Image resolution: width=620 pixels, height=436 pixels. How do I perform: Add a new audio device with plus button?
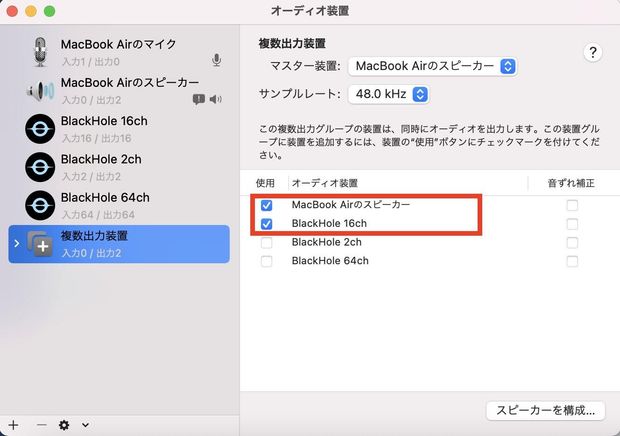click(x=13, y=425)
